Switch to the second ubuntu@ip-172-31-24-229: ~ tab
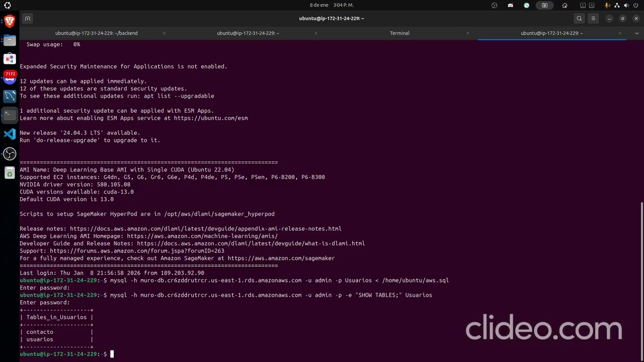 click(x=248, y=33)
